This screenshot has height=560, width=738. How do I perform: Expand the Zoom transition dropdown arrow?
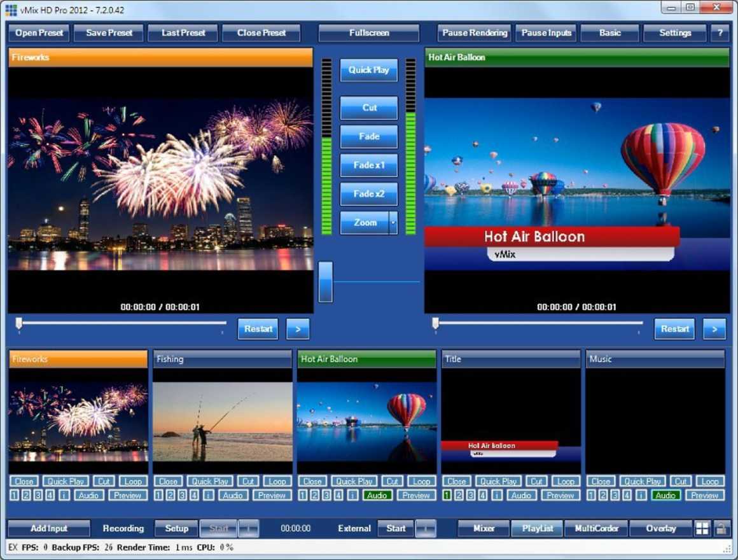coord(393,223)
